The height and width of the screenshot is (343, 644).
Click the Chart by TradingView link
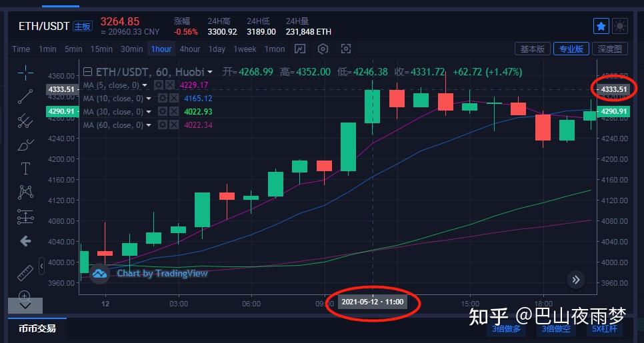point(162,273)
